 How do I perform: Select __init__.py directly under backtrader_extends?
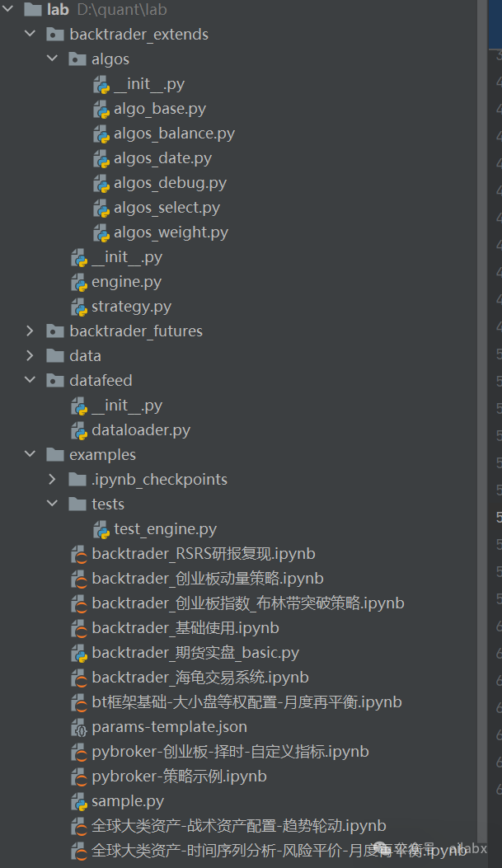pyautogui.click(x=127, y=257)
